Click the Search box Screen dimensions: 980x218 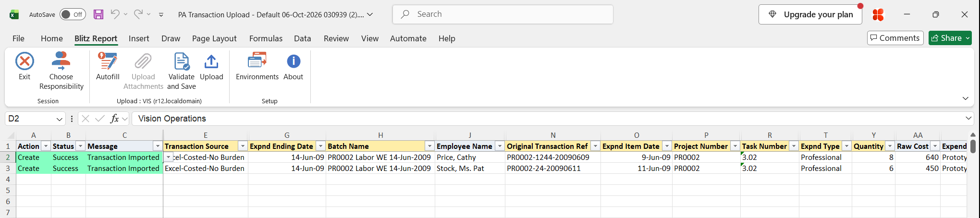click(x=503, y=14)
